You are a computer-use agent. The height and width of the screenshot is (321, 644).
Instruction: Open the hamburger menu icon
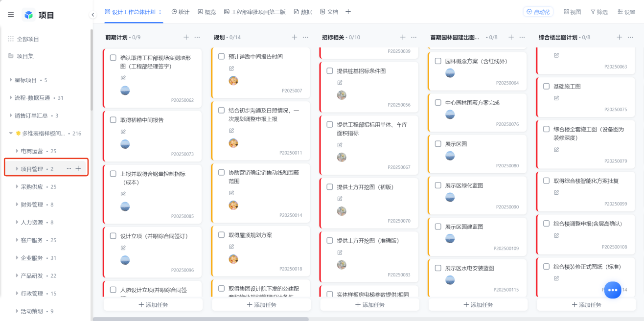(x=11, y=15)
